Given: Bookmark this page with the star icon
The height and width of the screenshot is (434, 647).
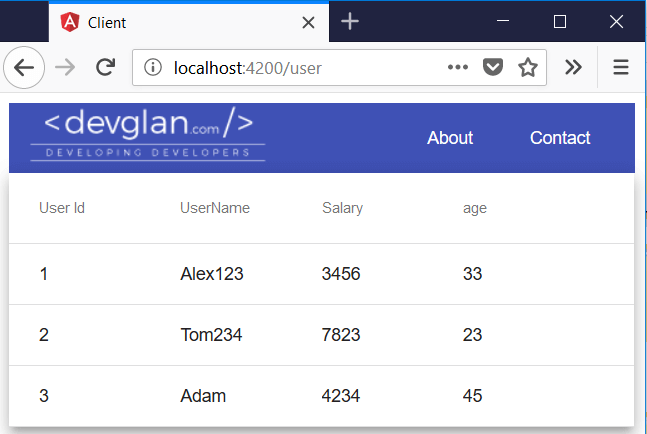Looking at the screenshot, I should pyautogui.click(x=528, y=67).
